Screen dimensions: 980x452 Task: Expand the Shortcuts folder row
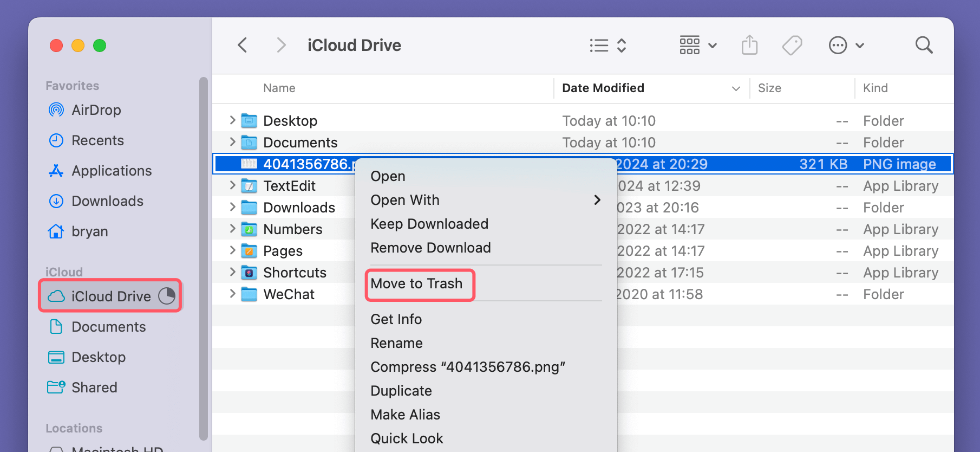(x=232, y=272)
